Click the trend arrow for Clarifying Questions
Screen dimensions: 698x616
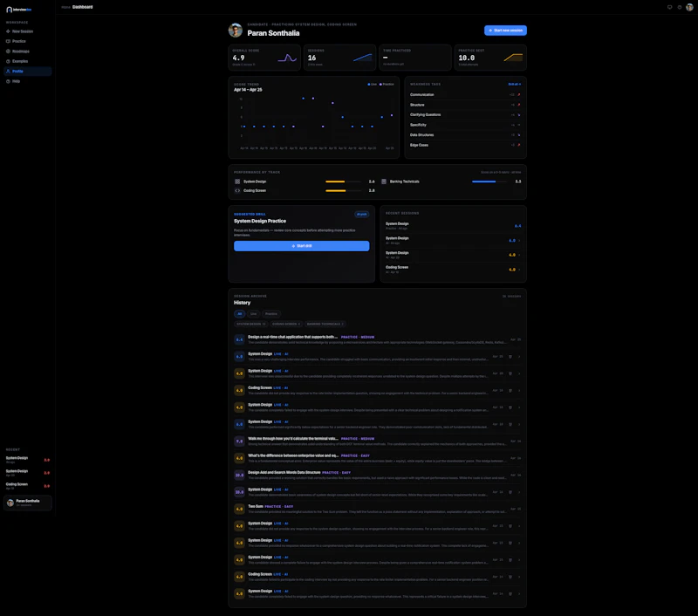518,115
